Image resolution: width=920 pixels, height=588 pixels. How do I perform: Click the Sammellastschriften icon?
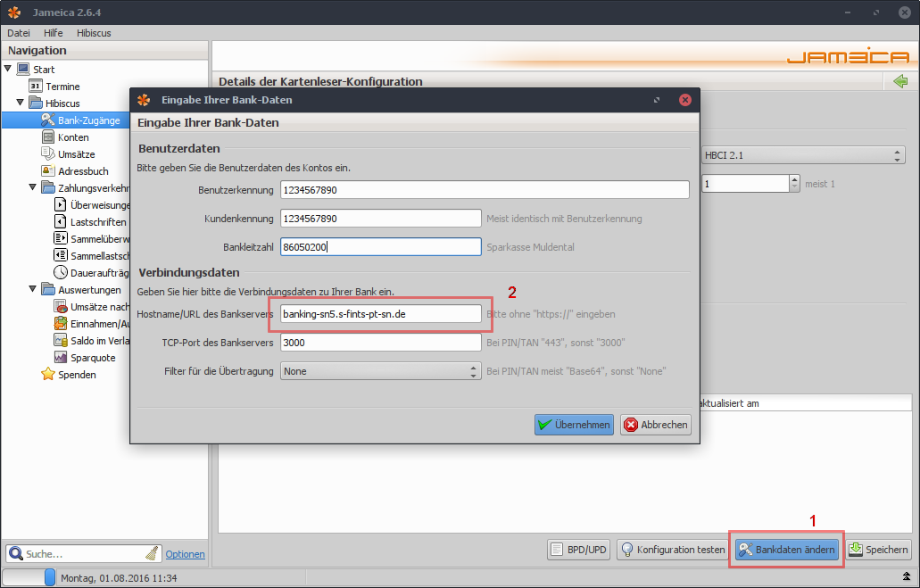click(x=61, y=255)
